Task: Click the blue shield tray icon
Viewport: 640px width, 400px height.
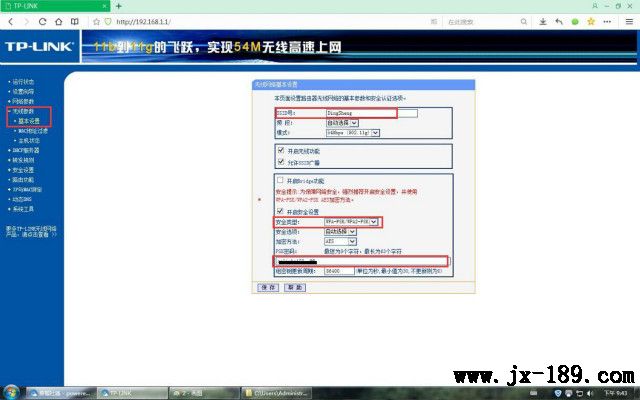Action: point(558,393)
